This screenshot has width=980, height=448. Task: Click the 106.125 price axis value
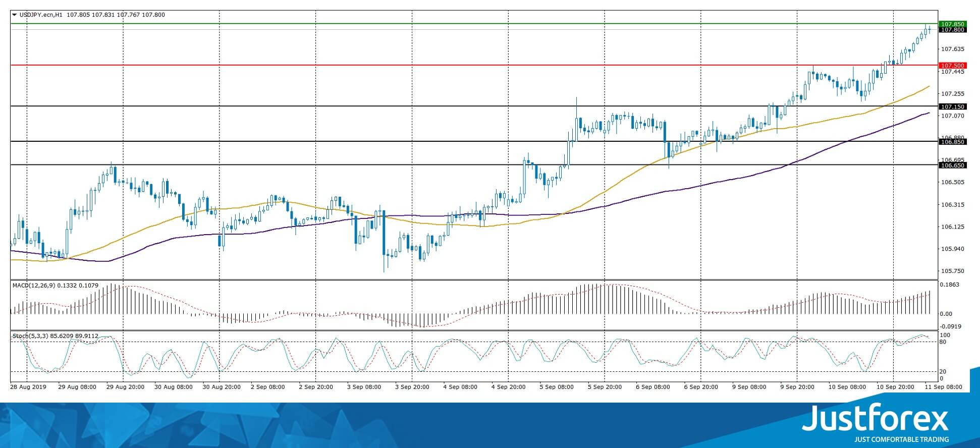tap(953, 227)
